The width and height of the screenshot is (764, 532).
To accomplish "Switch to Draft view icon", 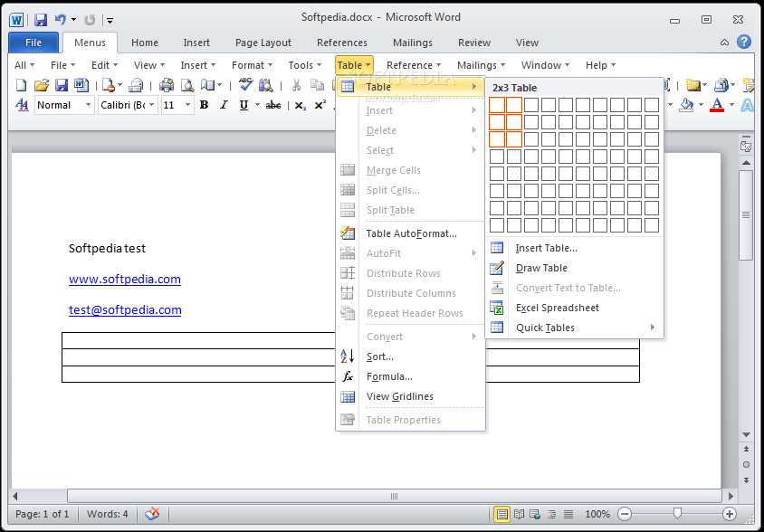I will [x=568, y=514].
